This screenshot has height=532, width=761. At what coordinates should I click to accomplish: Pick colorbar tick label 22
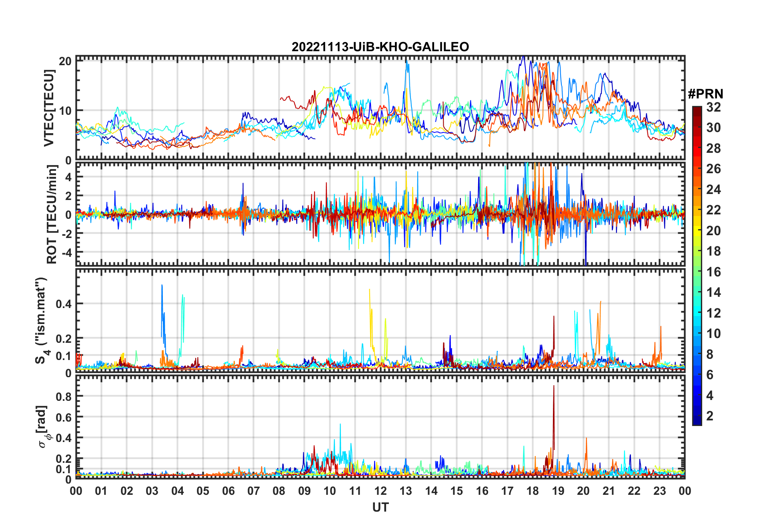[x=713, y=210]
